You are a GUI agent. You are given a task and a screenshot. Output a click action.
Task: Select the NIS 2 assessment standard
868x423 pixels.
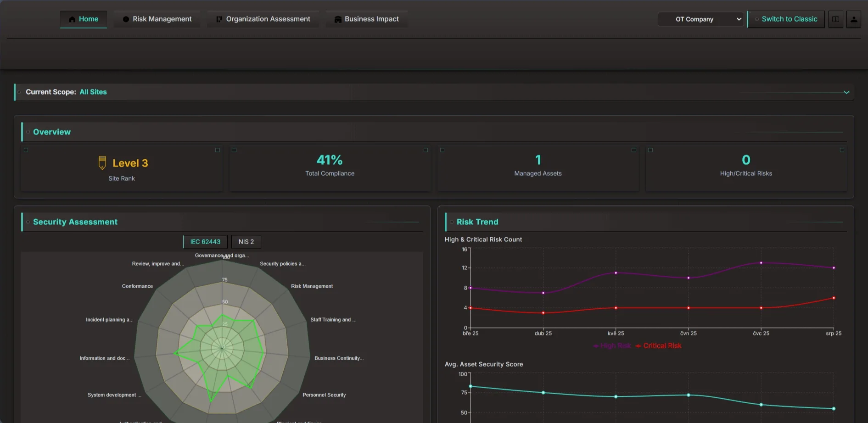click(246, 242)
